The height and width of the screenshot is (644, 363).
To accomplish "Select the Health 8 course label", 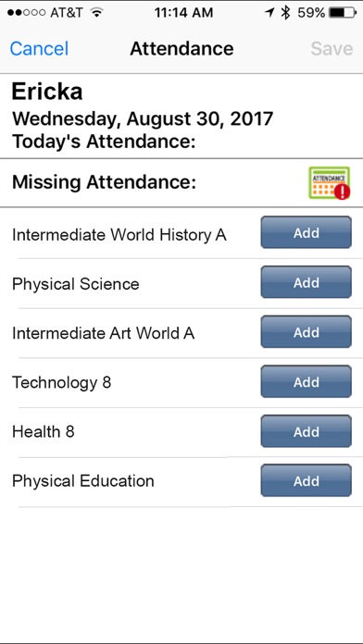I will [44, 432].
